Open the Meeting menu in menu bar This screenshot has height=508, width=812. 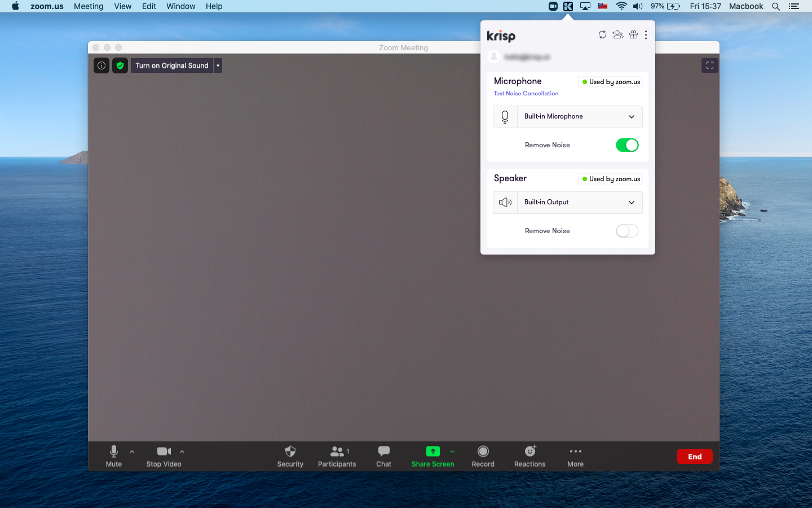pos(89,6)
